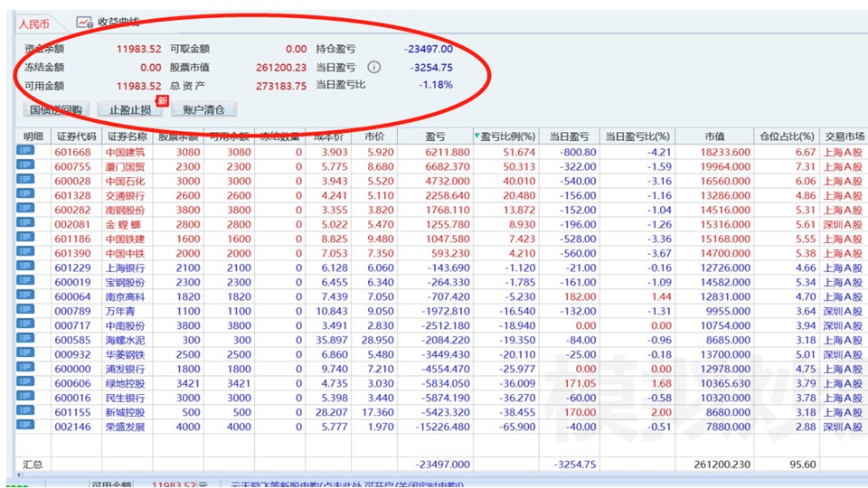
Task: Click the horizontal scrollbar left arrow
Action: coord(20,474)
